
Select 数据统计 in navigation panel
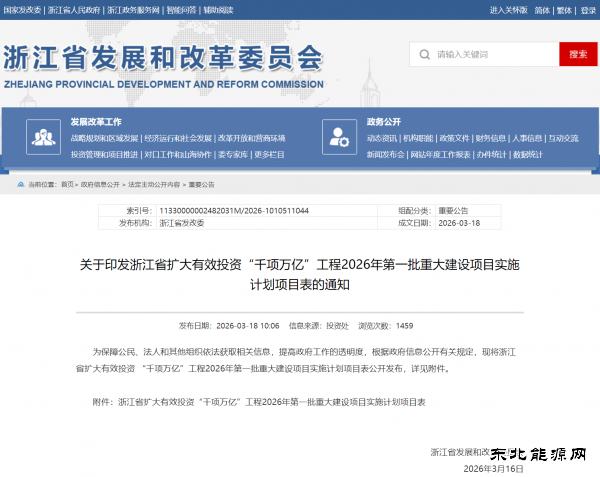(x=530, y=155)
